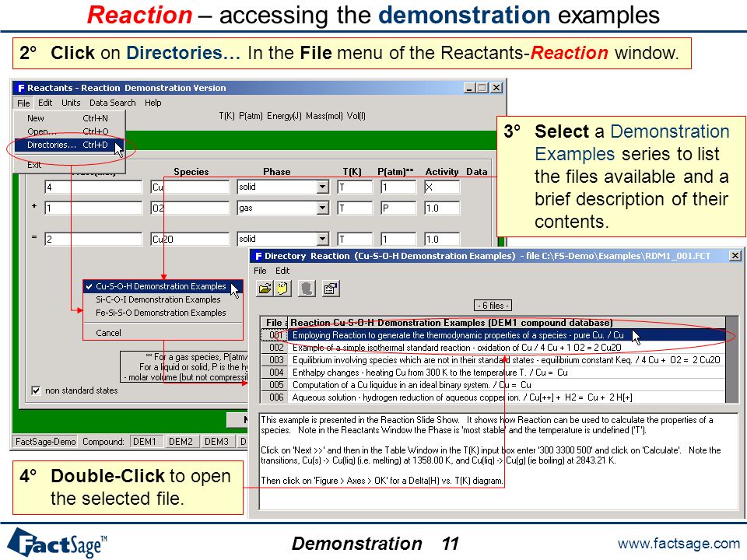Click the open folder icon in Directory toolbar
This screenshot has width=747, height=560.
coord(265,288)
